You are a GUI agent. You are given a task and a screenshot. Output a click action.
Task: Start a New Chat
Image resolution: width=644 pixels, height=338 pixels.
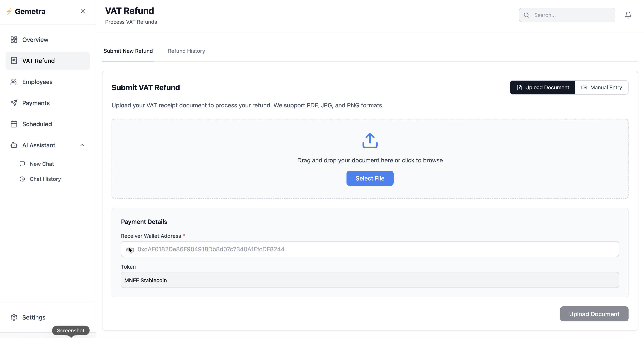click(42, 164)
